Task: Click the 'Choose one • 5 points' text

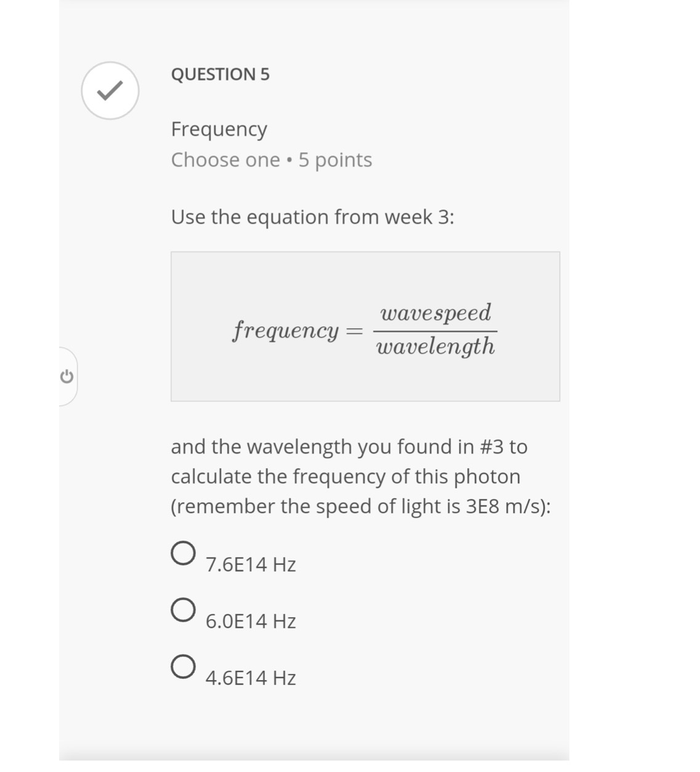Action: [272, 160]
